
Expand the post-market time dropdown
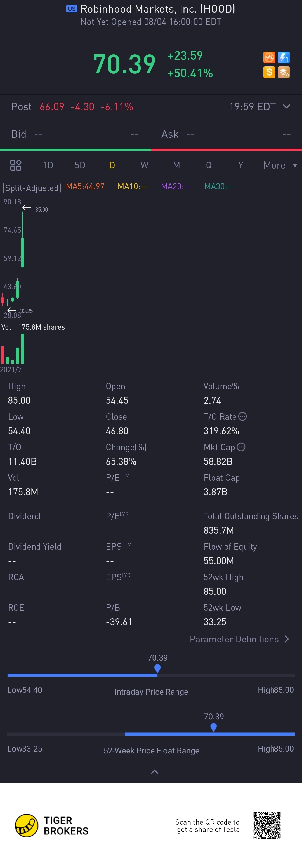click(x=287, y=106)
